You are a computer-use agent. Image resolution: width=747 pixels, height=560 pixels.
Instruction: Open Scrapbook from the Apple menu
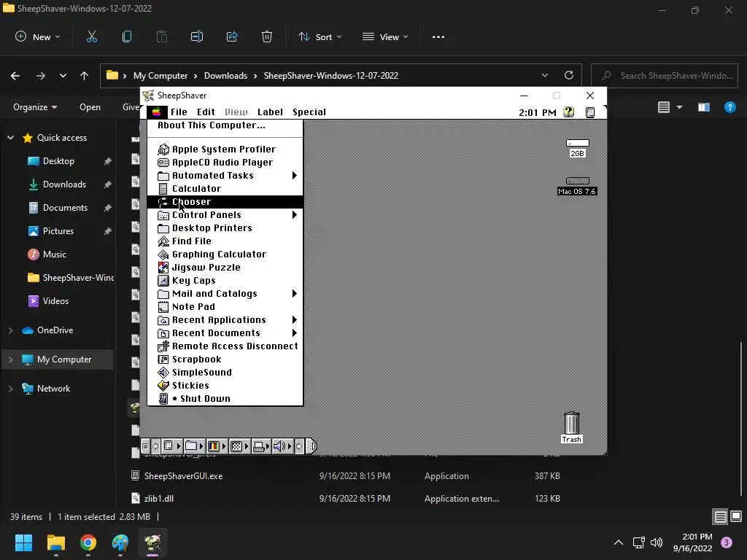(225, 359)
